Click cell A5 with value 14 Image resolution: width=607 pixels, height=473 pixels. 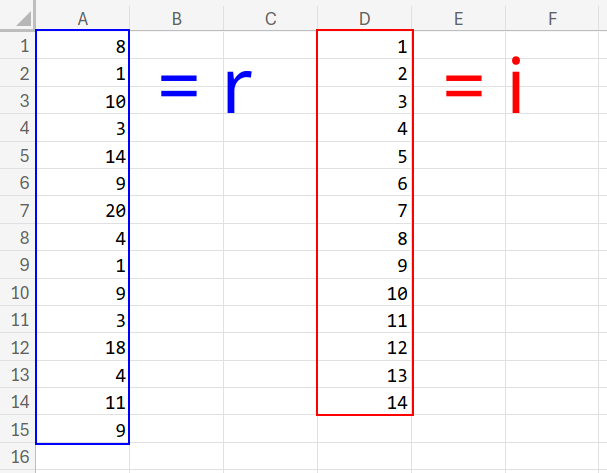tap(82, 156)
